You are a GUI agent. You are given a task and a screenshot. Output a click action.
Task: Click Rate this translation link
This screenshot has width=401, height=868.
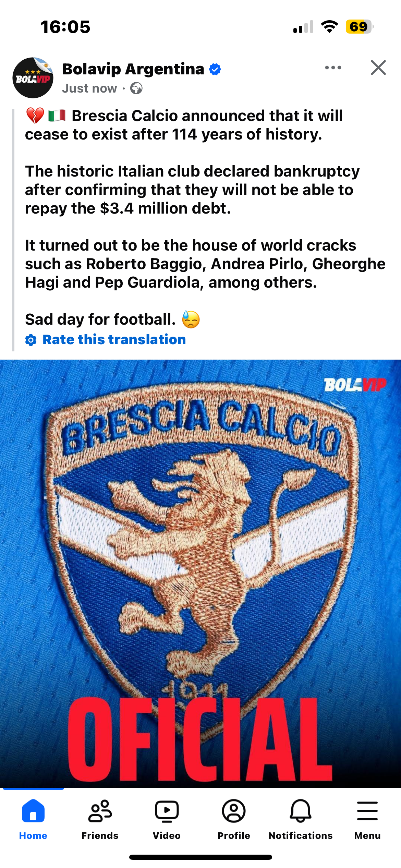pos(114,340)
